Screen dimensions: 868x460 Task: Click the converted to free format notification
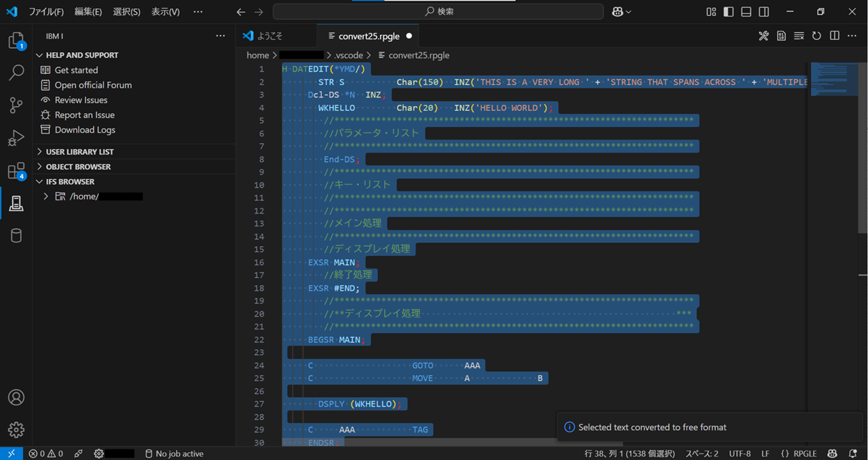(x=709, y=427)
